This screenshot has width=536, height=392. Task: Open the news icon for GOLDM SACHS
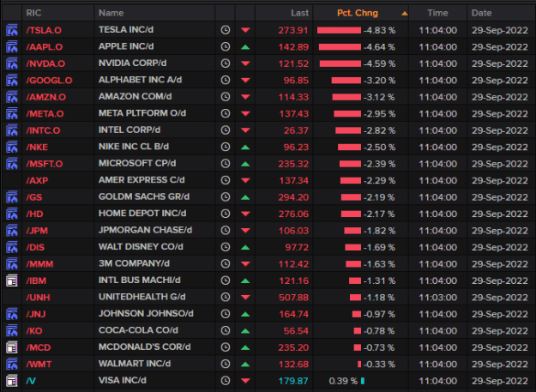[x=12, y=197]
